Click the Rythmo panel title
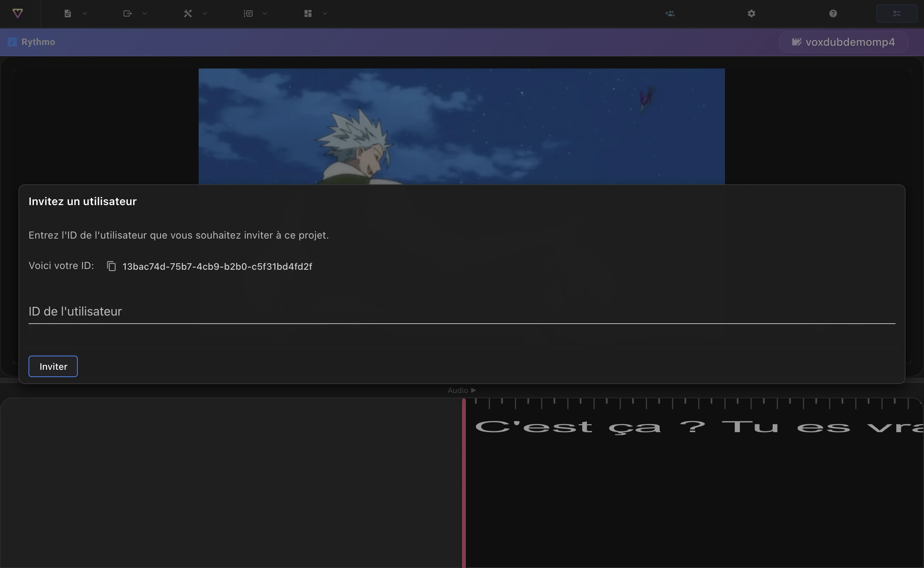The width and height of the screenshot is (924, 568). click(x=38, y=42)
